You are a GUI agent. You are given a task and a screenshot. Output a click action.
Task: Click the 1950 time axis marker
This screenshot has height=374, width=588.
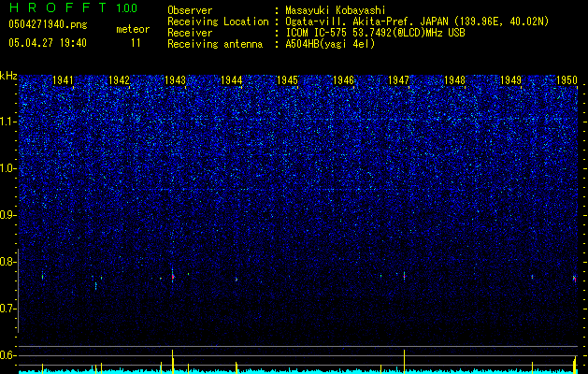click(x=566, y=79)
